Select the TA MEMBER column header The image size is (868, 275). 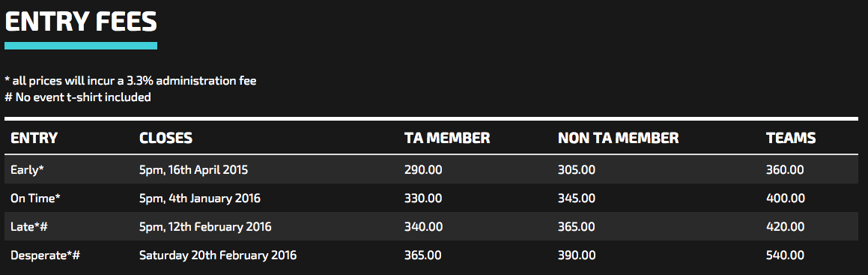point(447,138)
